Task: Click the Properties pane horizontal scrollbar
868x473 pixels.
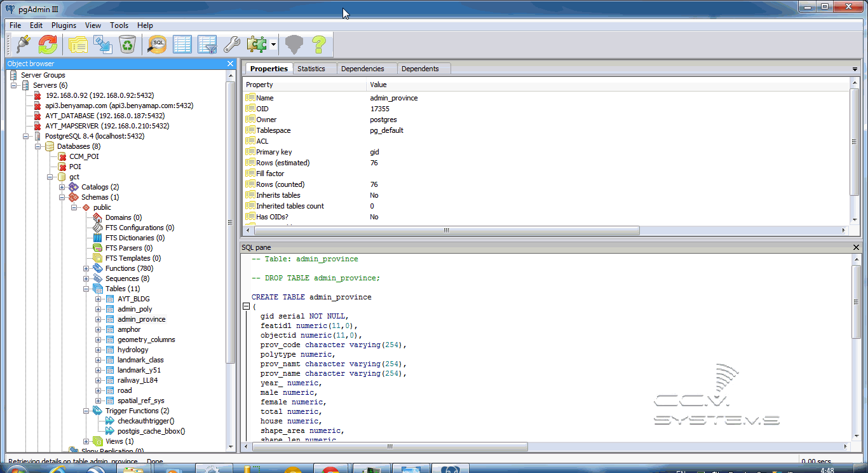Action: [x=445, y=231]
